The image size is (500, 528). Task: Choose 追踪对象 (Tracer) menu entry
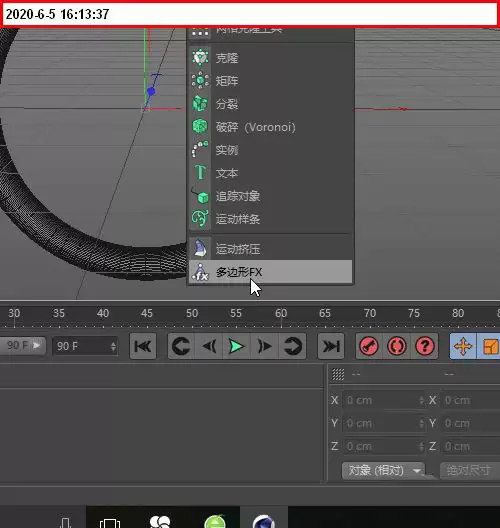click(x=270, y=196)
